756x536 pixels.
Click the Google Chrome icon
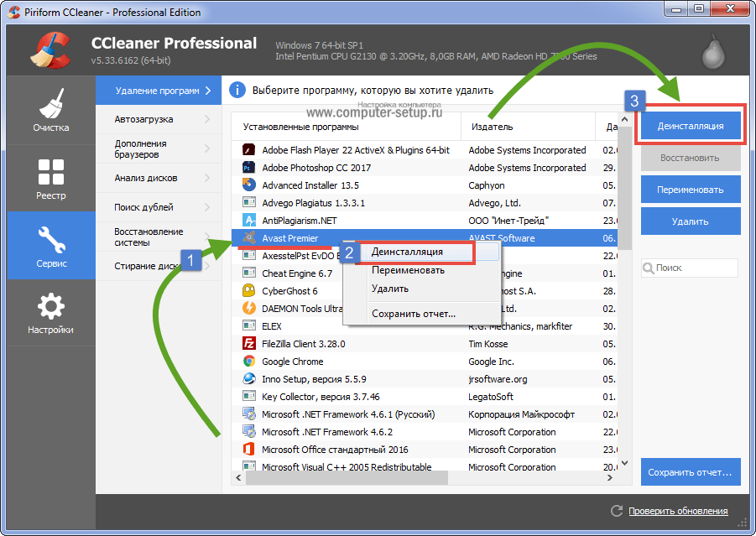(x=249, y=361)
